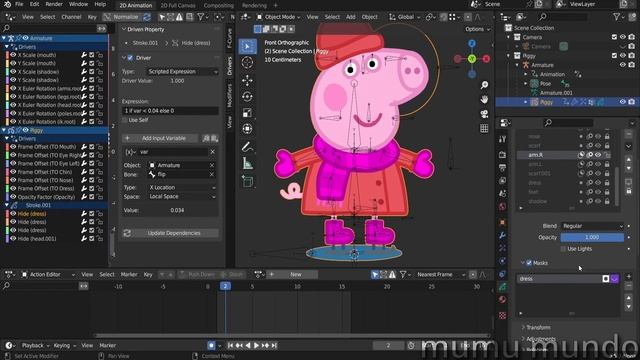640x360 pixels.
Task: Toggle the Use Lights checkbox
Action: pos(563,249)
